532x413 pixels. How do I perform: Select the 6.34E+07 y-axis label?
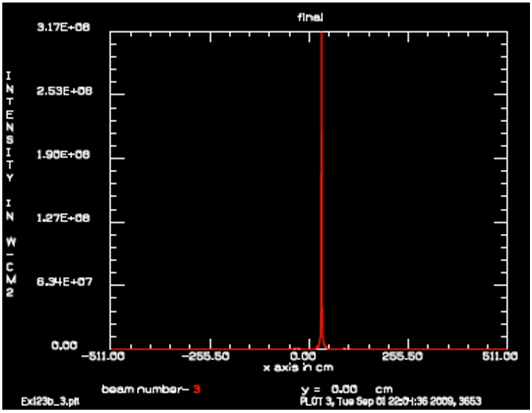(x=64, y=282)
